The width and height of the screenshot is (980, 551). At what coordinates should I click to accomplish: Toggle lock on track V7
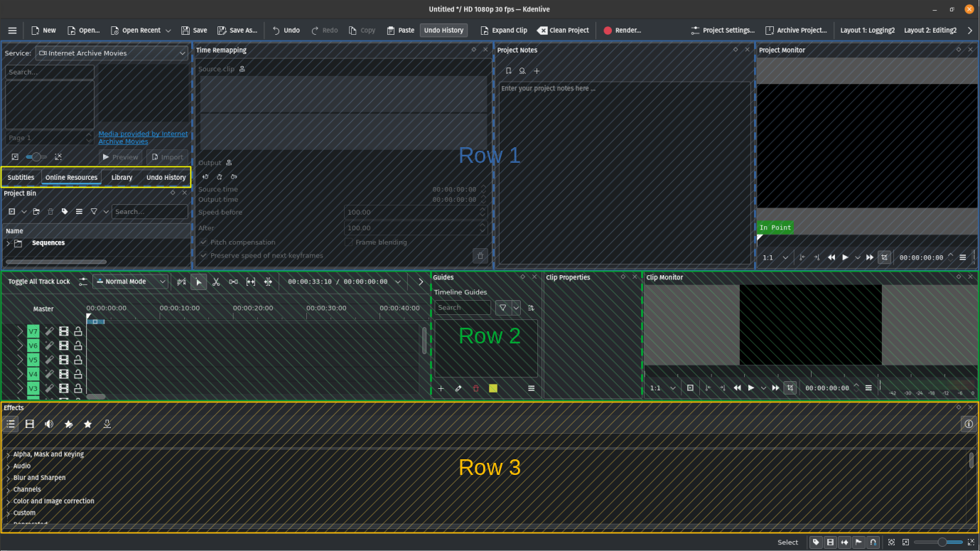pos(78,331)
